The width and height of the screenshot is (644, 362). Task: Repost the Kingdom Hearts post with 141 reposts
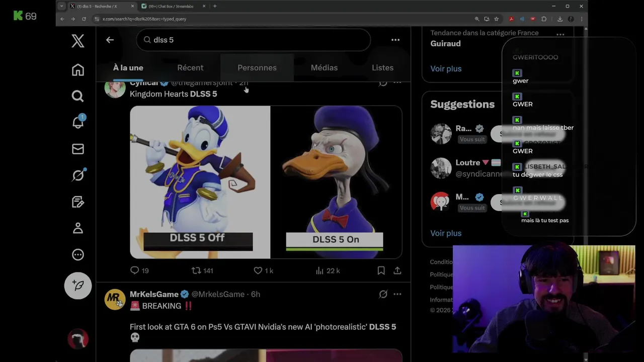point(202,270)
